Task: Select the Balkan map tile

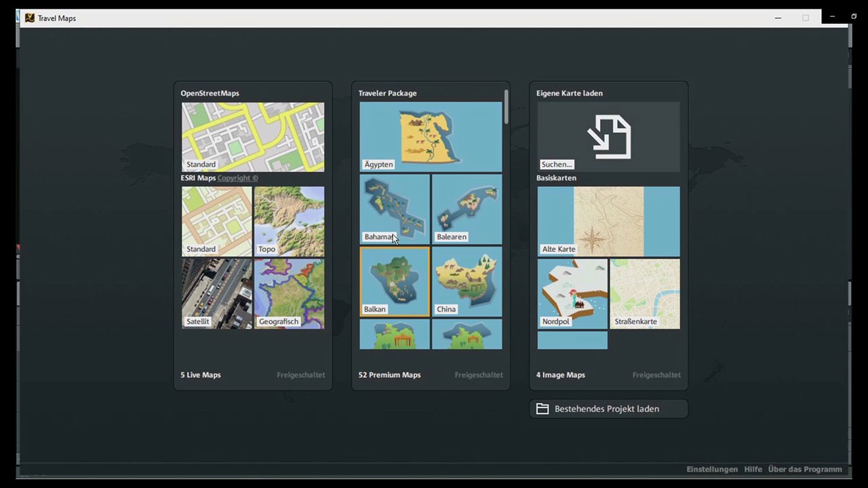Action: point(394,281)
